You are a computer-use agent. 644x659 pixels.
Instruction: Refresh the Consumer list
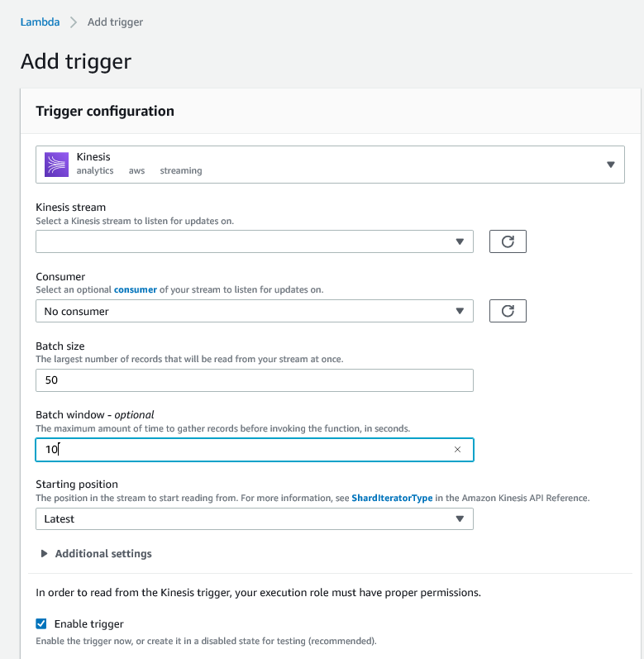508,311
